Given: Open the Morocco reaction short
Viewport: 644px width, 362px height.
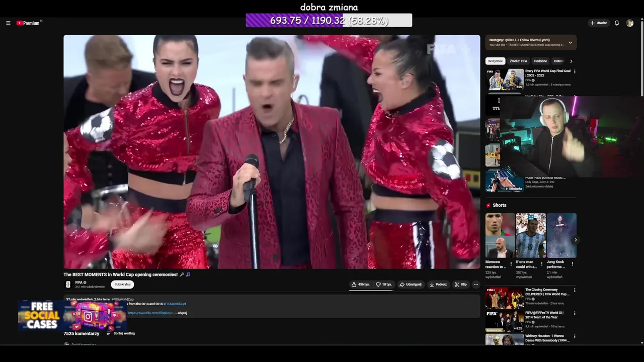Looking at the screenshot, I should point(500,235).
